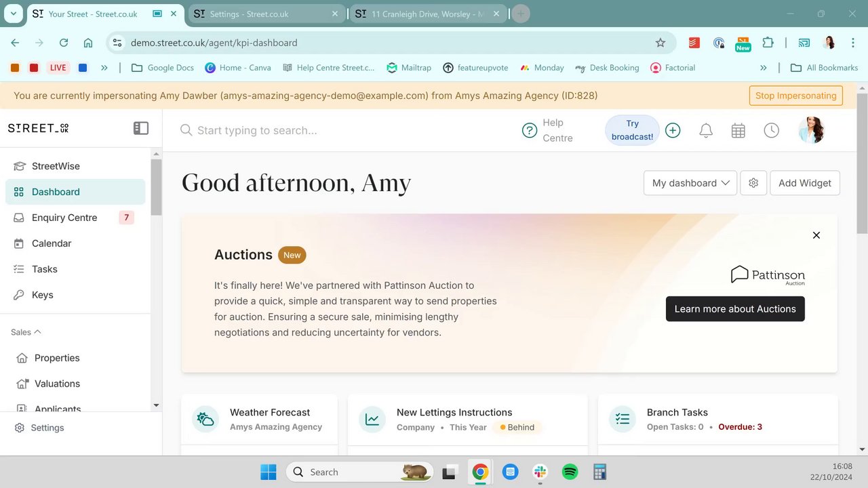Click the Help Centre text link
Screen dimensions: 868x488
557,130
